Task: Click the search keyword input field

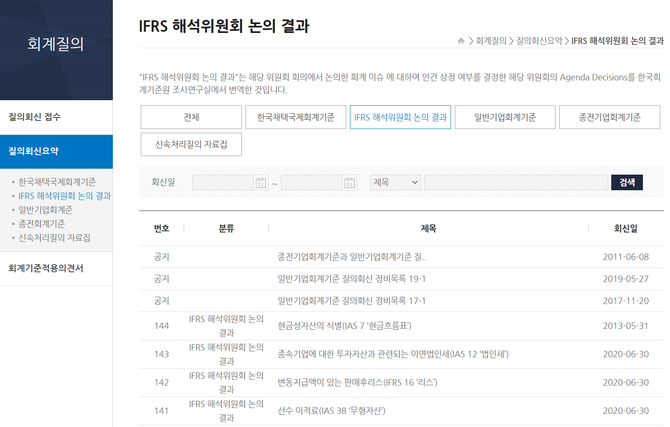Action: point(515,182)
